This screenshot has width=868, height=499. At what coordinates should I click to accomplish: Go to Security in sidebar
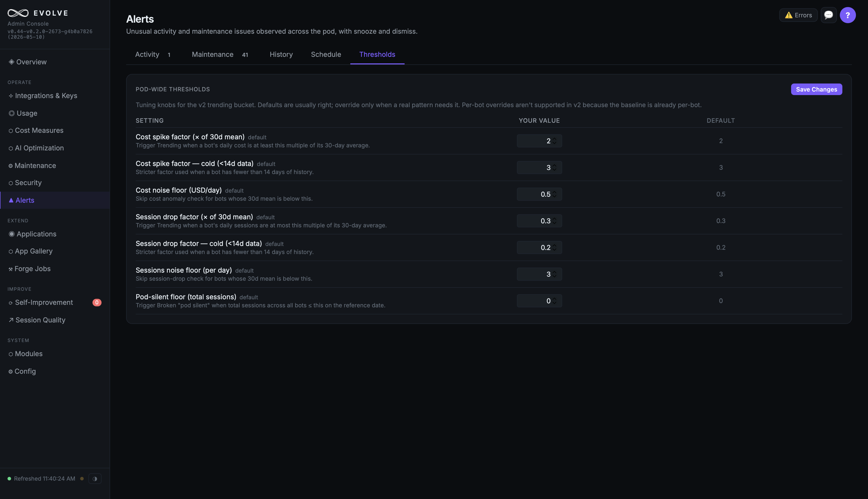click(x=55, y=183)
